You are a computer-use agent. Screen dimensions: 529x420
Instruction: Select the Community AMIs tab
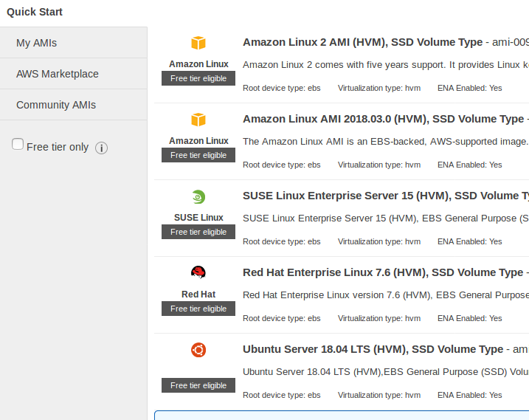pyautogui.click(x=74, y=105)
